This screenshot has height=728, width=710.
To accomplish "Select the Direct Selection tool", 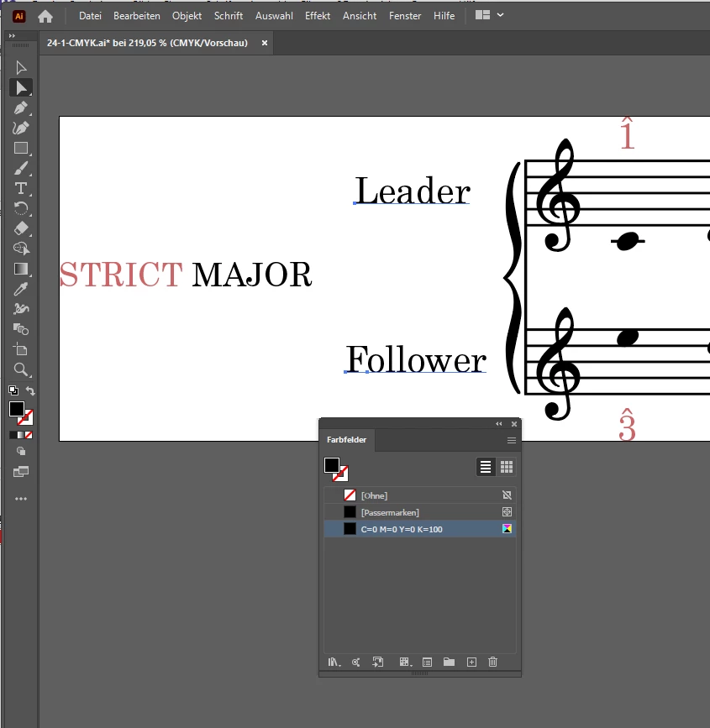I will pyautogui.click(x=21, y=88).
